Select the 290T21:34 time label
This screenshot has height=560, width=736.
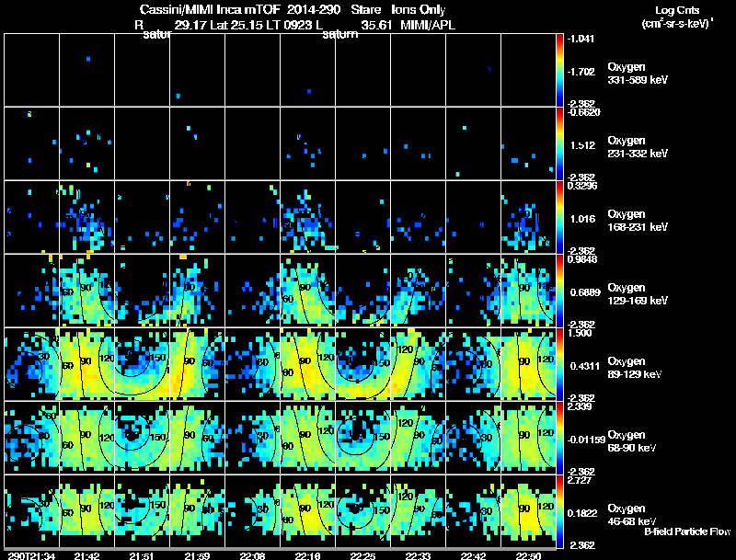pos(31,555)
